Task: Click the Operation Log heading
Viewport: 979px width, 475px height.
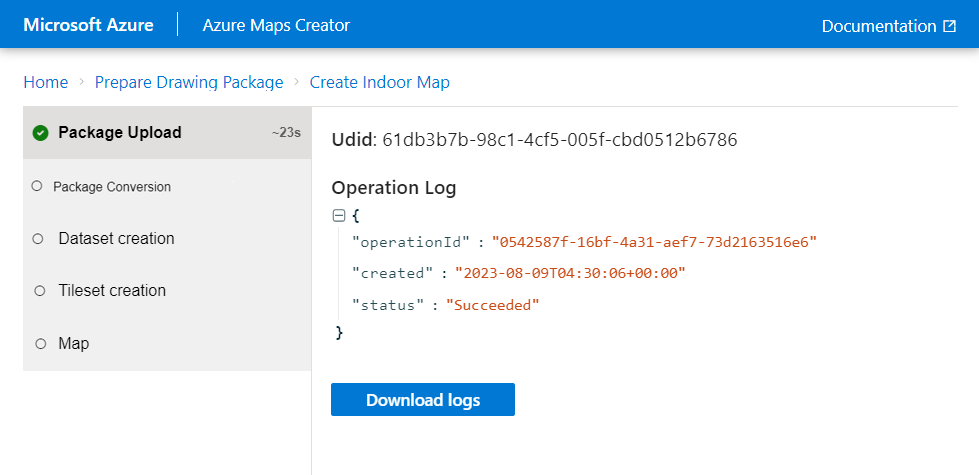Action: click(394, 188)
